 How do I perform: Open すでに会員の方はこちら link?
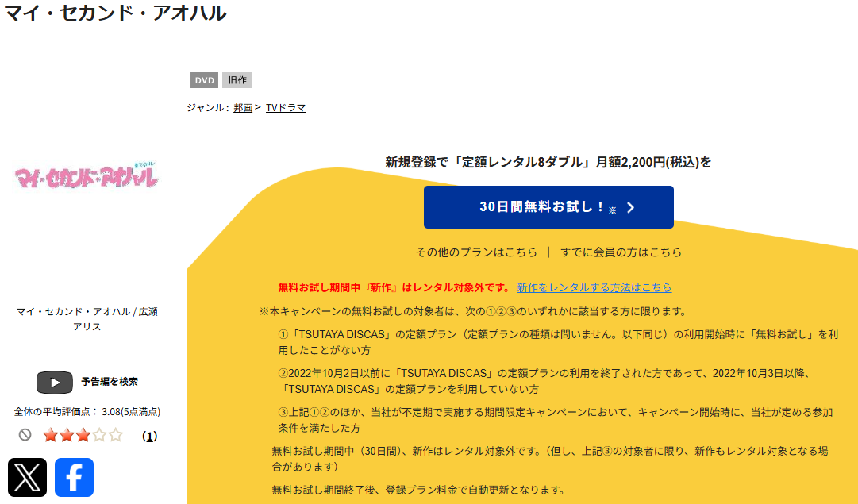click(x=621, y=252)
